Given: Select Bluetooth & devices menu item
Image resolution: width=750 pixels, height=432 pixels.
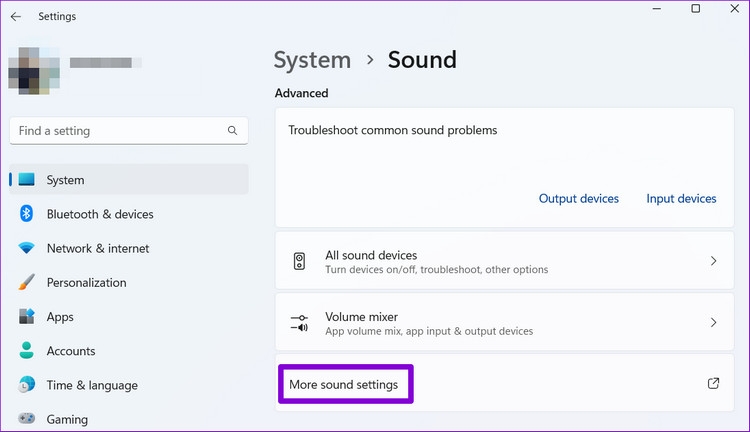Looking at the screenshot, I should pyautogui.click(x=100, y=214).
